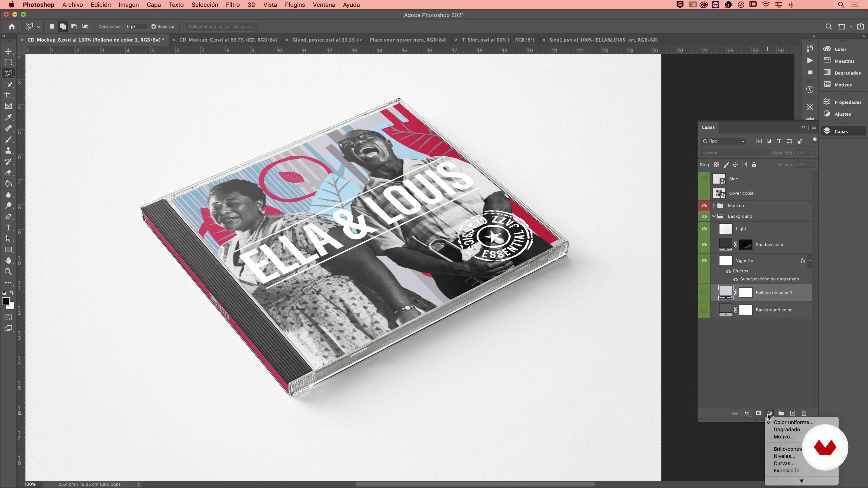The height and width of the screenshot is (488, 868).
Task: Lock all layer attributes padlock icon
Action: [x=754, y=165]
